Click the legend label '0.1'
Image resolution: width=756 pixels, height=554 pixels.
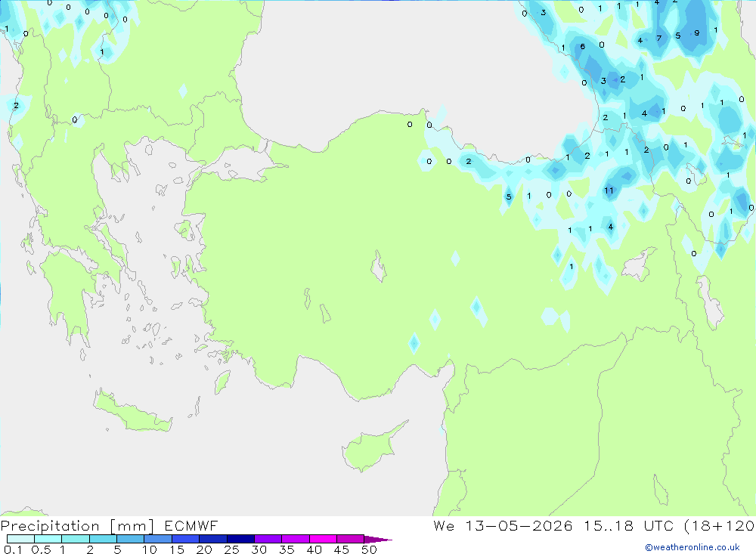coord(13,549)
